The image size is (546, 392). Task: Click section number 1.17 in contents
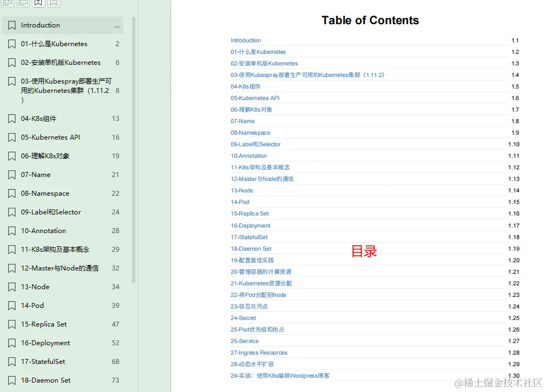coord(514,225)
